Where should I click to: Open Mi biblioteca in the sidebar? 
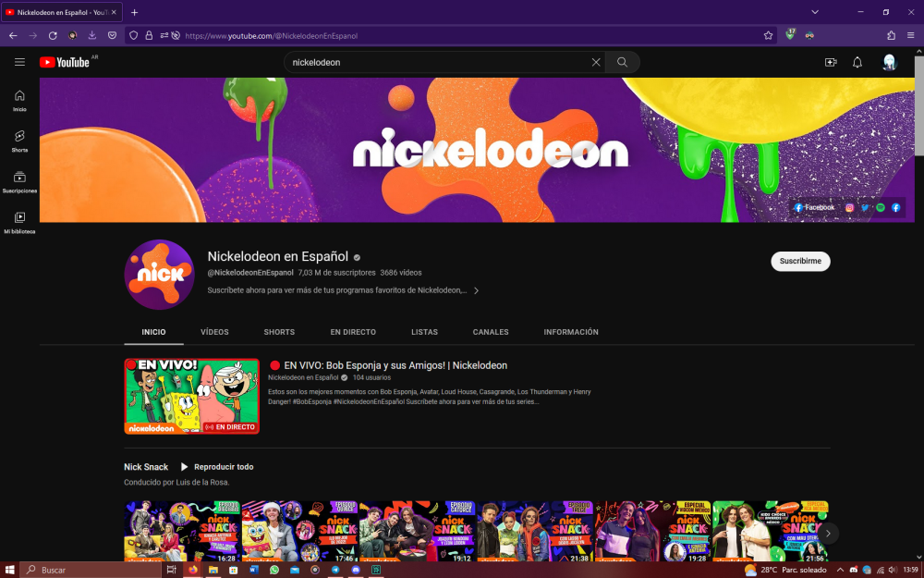pyautogui.click(x=19, y=222)
